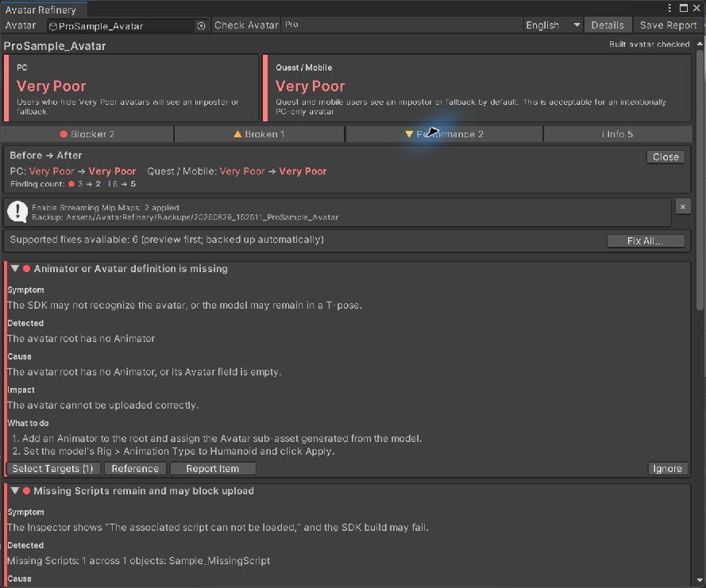Collapse the Missing Scripts finding

[x=15, y=491]
